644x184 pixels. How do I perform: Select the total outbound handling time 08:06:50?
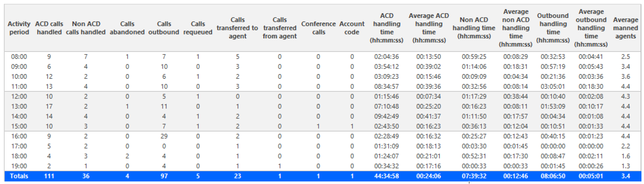553,176
